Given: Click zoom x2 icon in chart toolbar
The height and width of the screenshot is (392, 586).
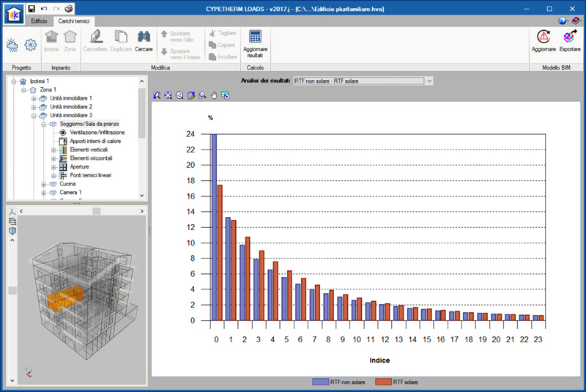Looking at the screenshot, I should coord(179,96).
